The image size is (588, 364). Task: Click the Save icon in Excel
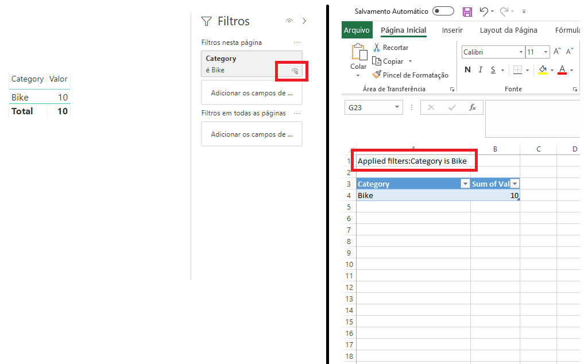click(467, 12)
